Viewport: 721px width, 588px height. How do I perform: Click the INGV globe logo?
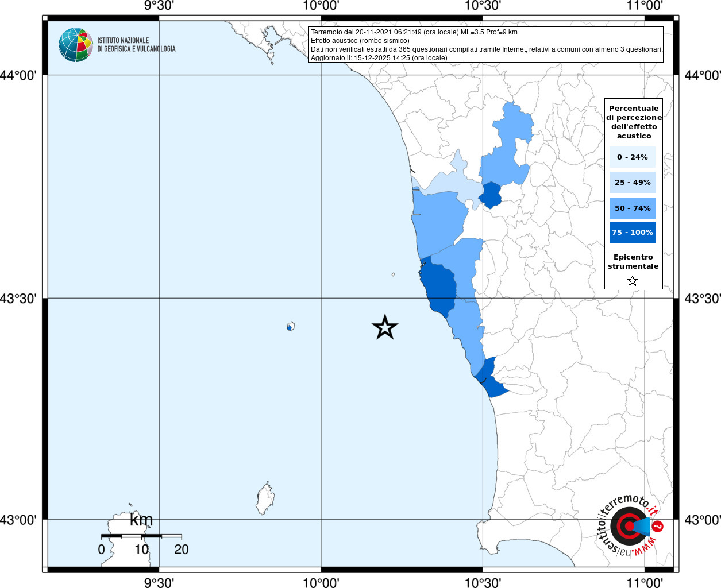[76, 45]
